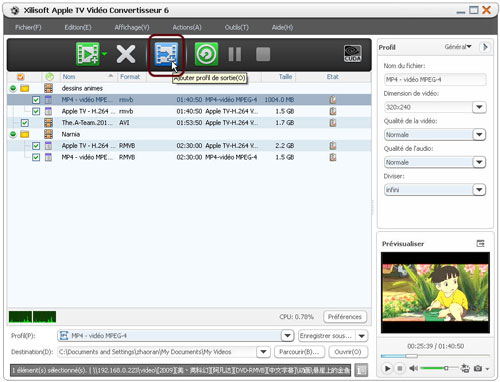Open the Outils(T) menu

tap(237, 27)
